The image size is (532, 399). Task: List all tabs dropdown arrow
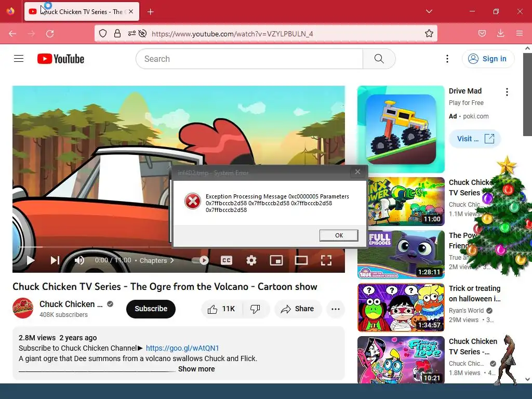coord(429,11)
